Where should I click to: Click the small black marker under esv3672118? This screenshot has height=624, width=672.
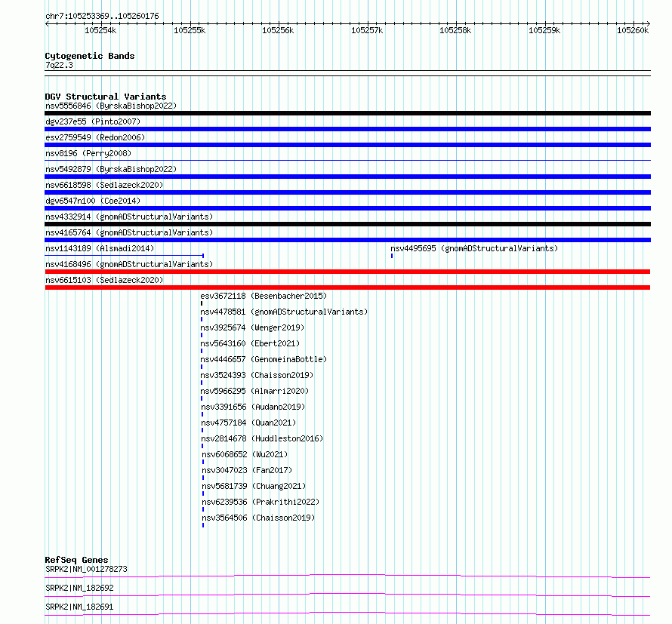coord(202,303)
